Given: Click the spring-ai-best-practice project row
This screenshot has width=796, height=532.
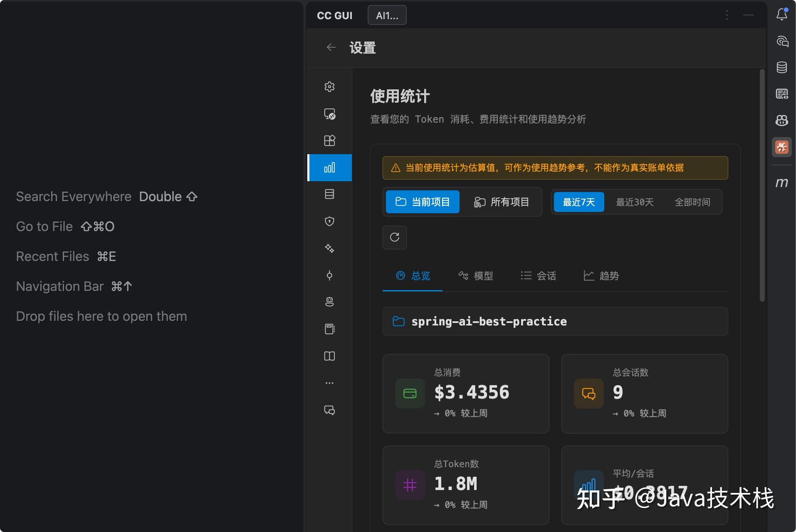Looking at the screenshot, I should point(555,321).
